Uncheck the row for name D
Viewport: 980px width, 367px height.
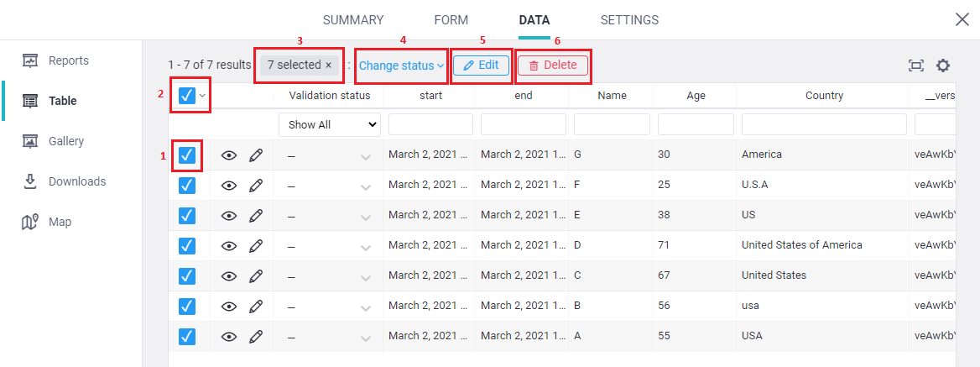tap(187, 246)
